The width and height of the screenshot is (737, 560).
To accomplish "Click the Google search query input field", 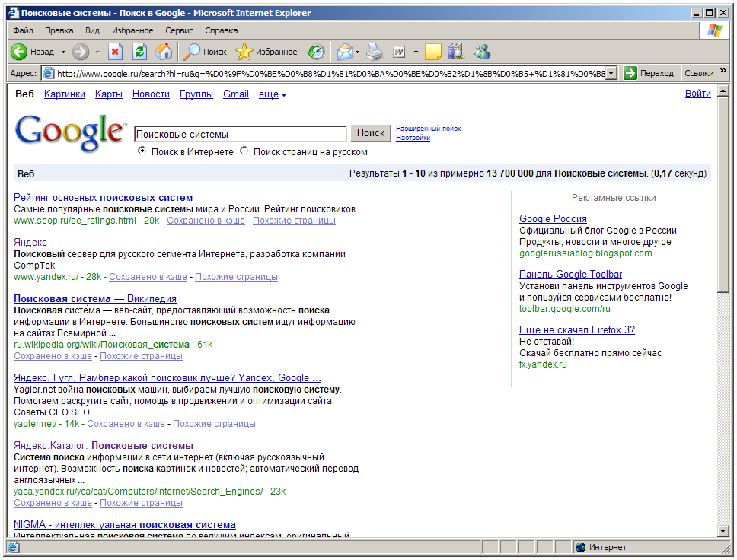I will tap(241, 134).
